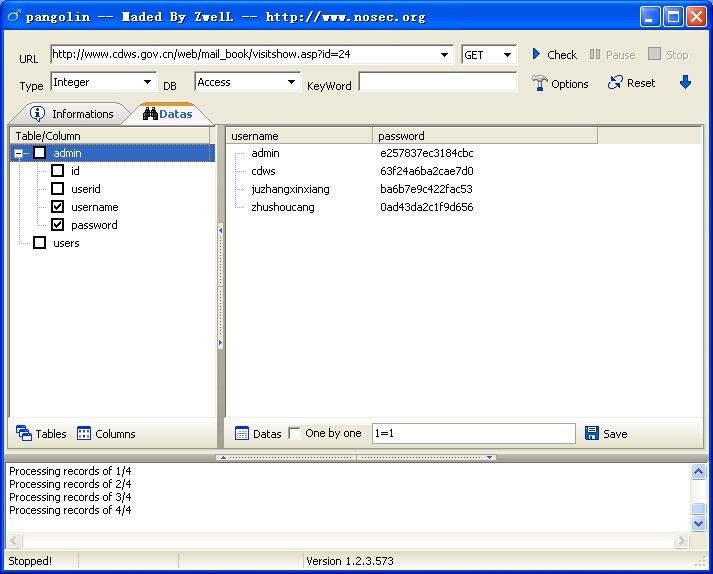Click the URL text field

[244, 55]
